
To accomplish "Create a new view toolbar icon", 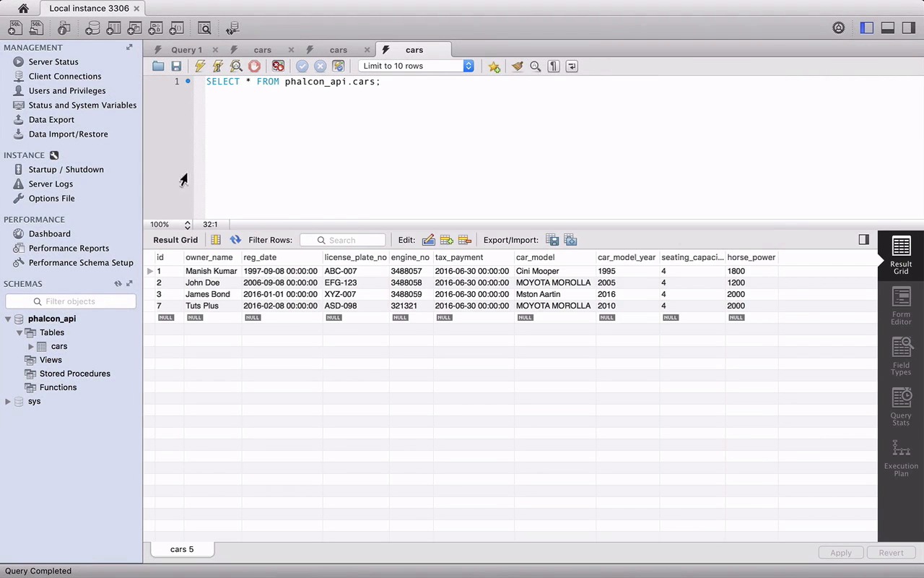I will click(134, 28).
